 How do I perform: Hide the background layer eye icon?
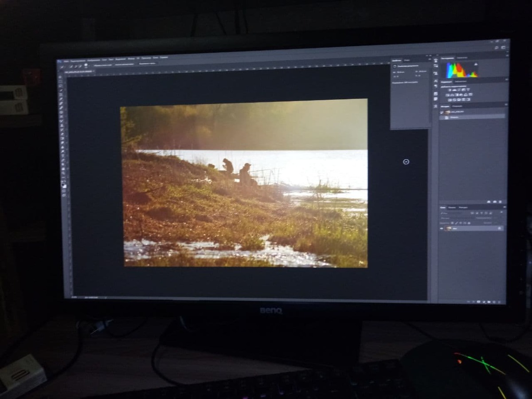coord(442,228)
